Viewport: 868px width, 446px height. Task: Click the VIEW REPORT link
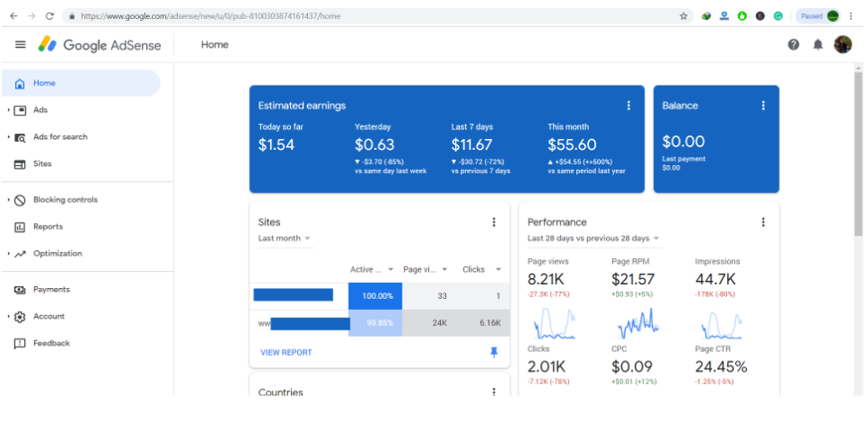[286, 352]
